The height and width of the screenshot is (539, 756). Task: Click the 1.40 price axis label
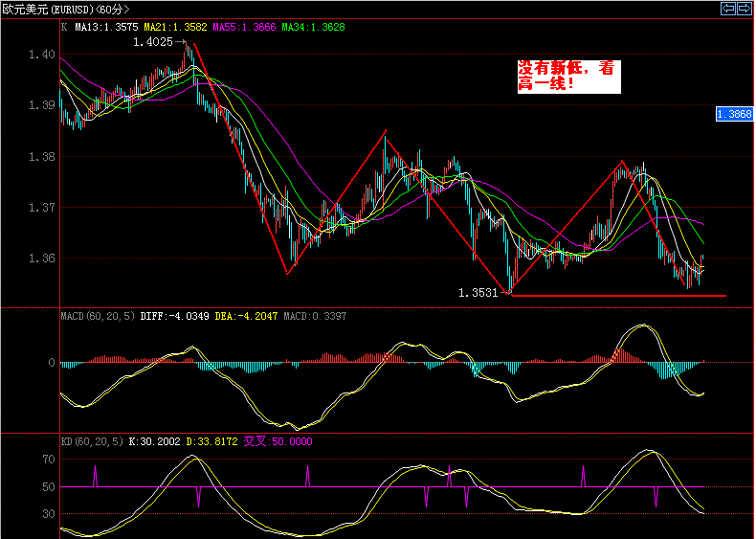pos(42,55)
